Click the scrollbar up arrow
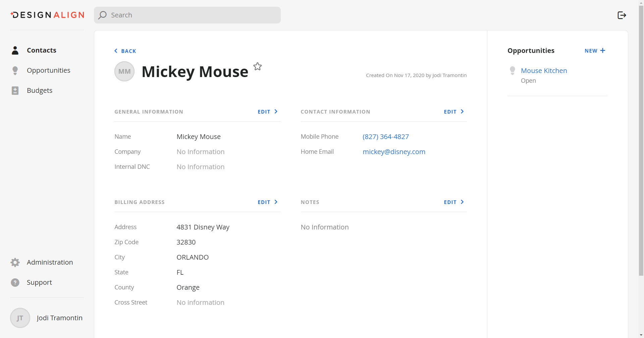Image resolution: width=644 pixels, height=338 pixels. click(641, 2)
